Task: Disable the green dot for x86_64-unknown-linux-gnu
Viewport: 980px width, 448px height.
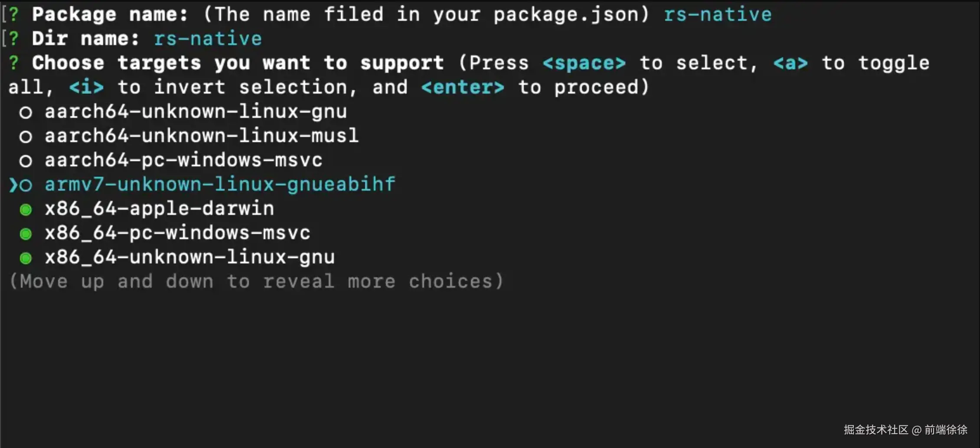Action: [x=26, y=258]
